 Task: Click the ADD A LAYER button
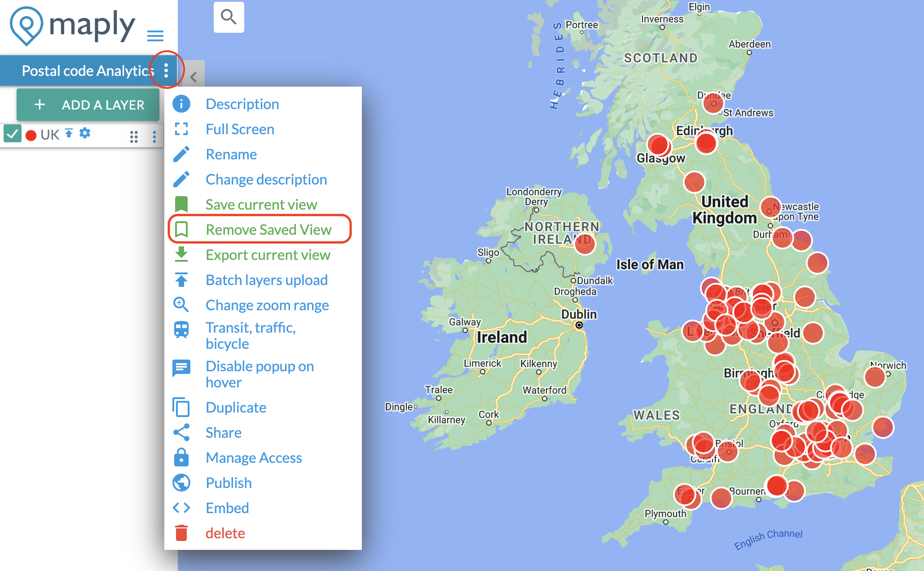click(88, 105)
